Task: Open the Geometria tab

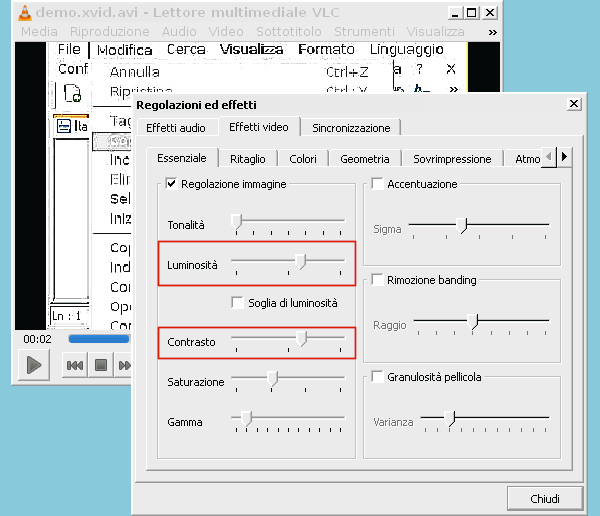Action: [364, 159]
